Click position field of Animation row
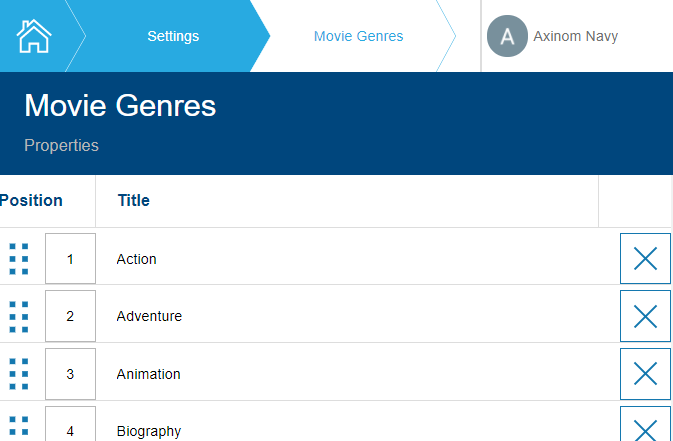Viewport: 673px width, 441px height. 70,374
